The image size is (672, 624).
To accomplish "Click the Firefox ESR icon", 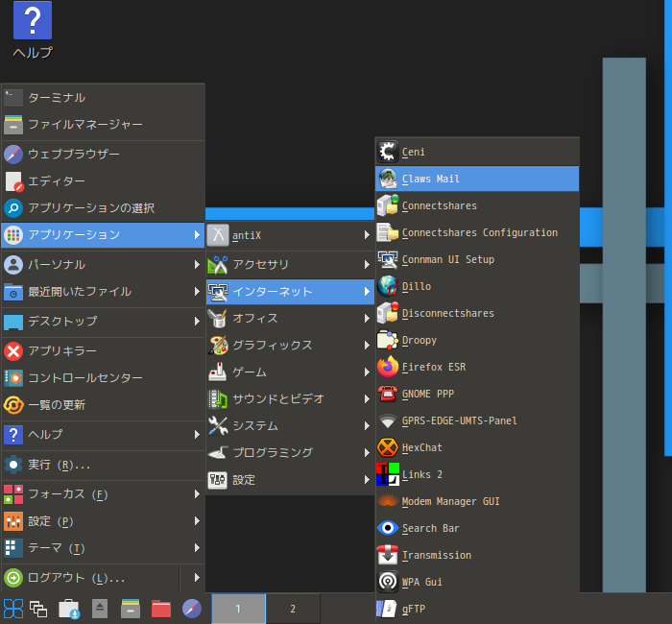I will click(x=388, y=367).
